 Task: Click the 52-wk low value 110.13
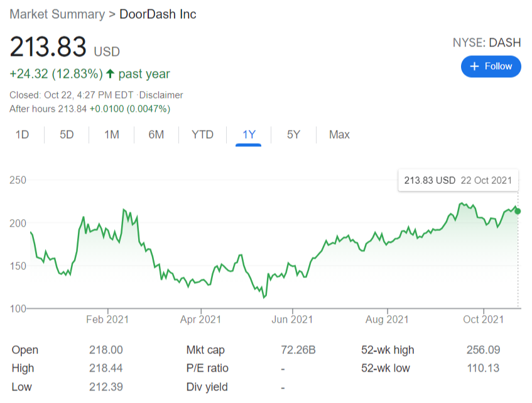483,368
